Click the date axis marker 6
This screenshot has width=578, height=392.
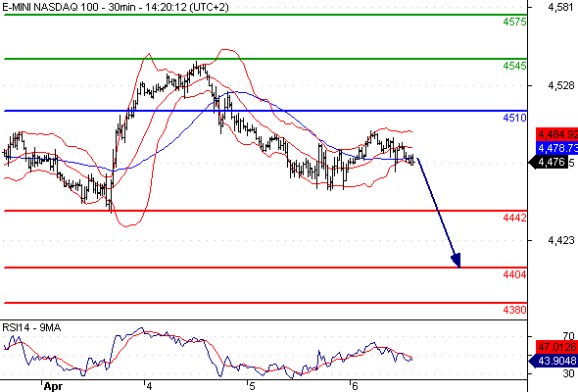[x=355, y=386]
